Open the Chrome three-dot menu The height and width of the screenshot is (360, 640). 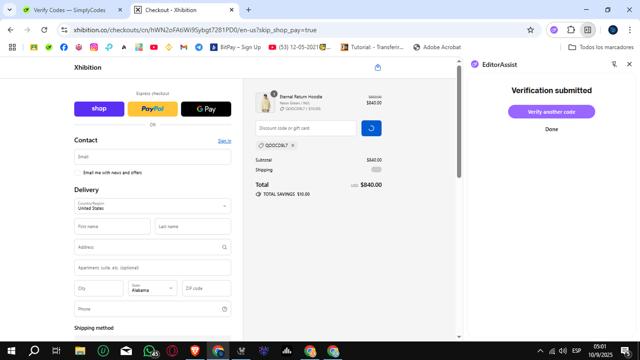[630, 30]
